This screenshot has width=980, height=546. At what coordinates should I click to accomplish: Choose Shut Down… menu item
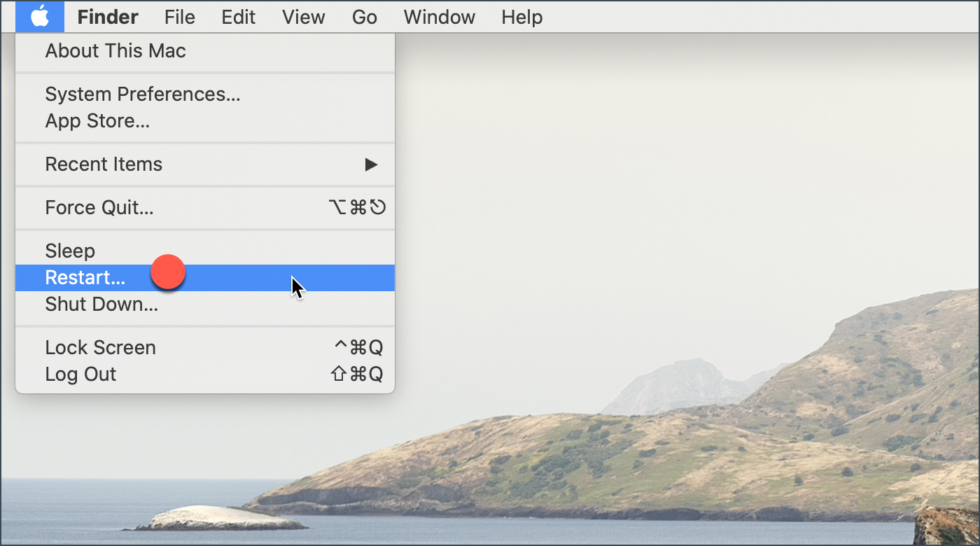(205, 304)
